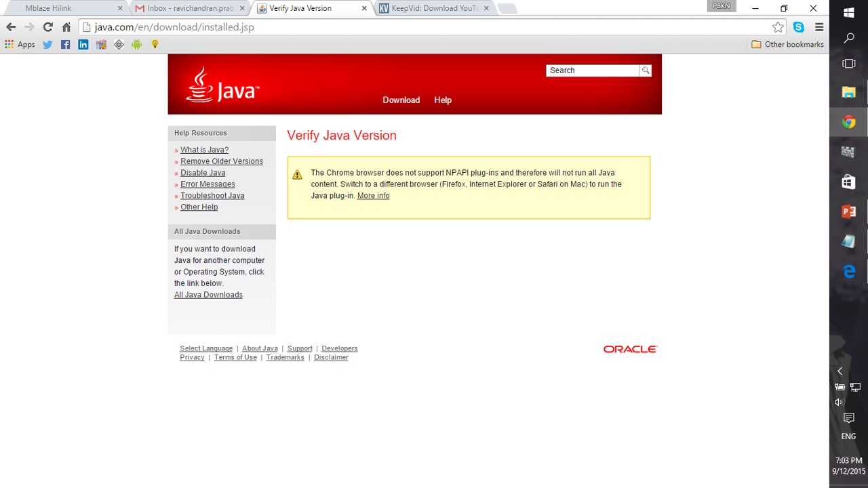
Task: Click inside the Java site search field
Action: (592, 70)
